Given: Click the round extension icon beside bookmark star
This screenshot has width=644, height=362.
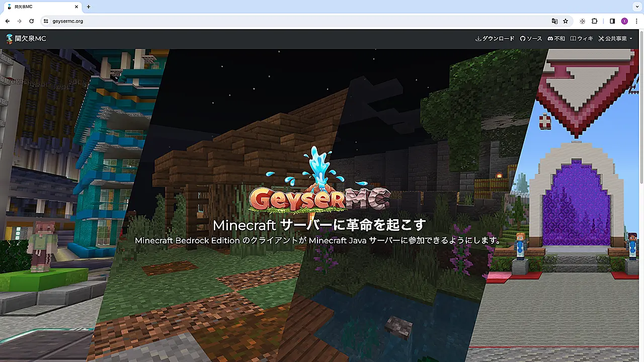Looking at the screenshot, I should 582,21.
